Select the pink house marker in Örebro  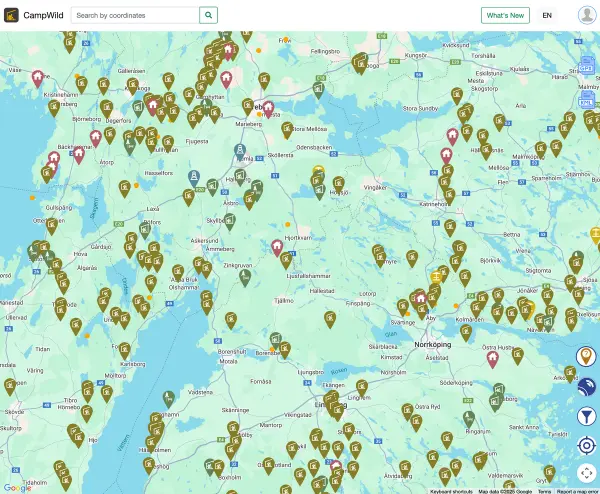[x=268, y=109]
